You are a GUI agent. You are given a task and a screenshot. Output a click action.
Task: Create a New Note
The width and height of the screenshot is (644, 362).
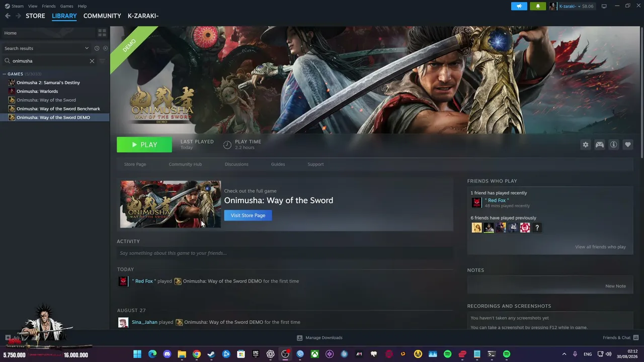coord(615,286)
